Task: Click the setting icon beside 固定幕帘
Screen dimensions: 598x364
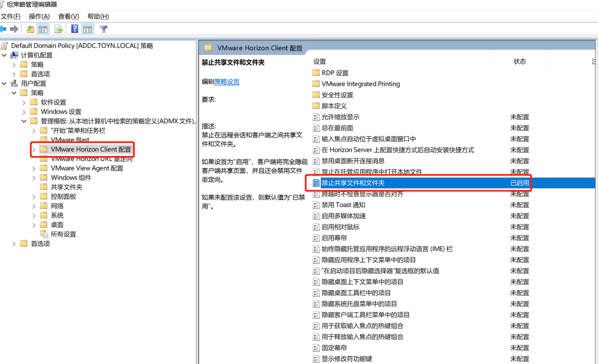Action: coord(316,348)
